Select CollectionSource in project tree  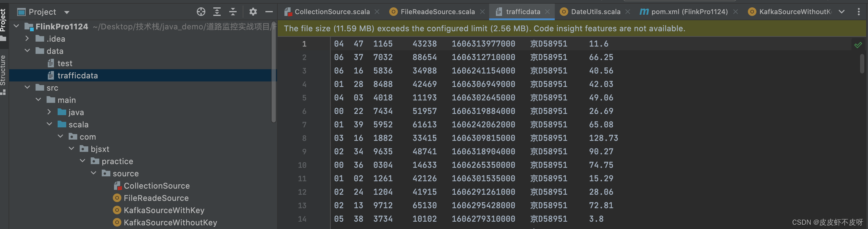[157, 186]
